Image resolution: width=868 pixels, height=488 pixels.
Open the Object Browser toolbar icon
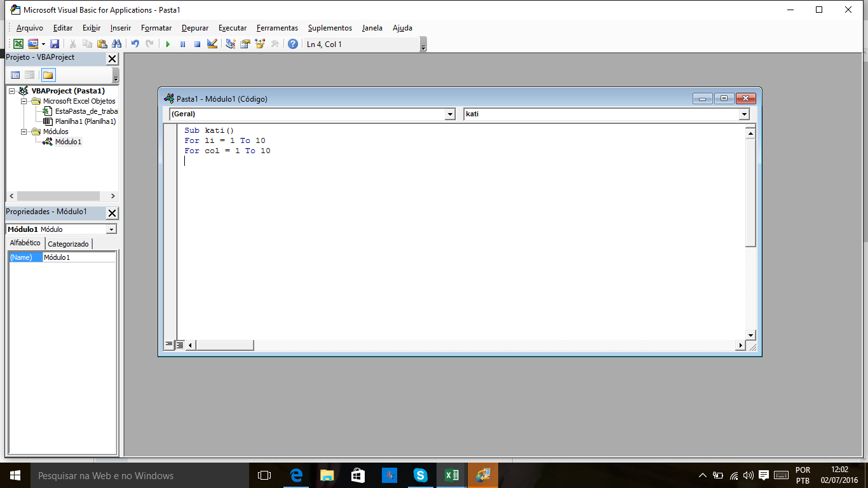coord(260,44)
